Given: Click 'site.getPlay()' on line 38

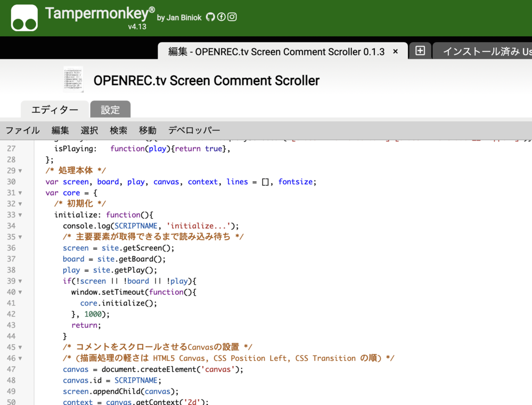Looking at the screenshot, I should [x=124, y=270].
